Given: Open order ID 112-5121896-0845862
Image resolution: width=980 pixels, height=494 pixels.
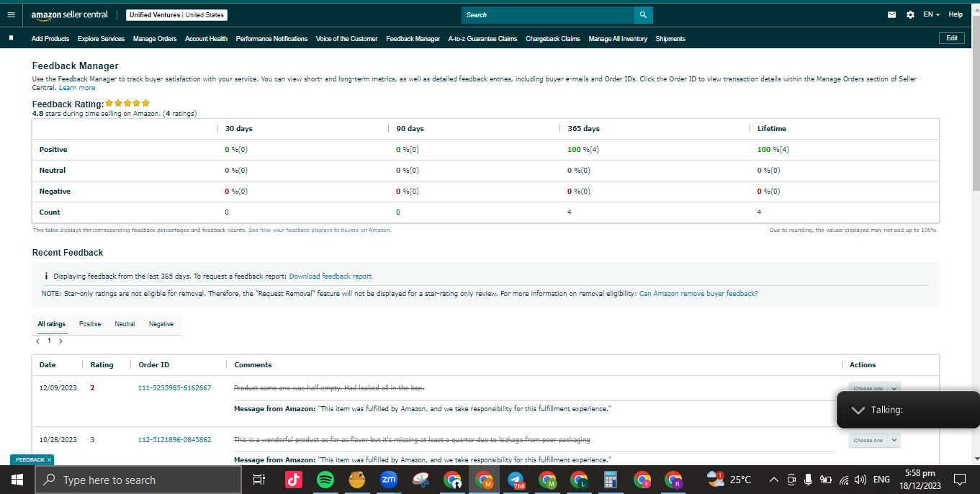Looking at the screenshot, I should pos(174,440).
